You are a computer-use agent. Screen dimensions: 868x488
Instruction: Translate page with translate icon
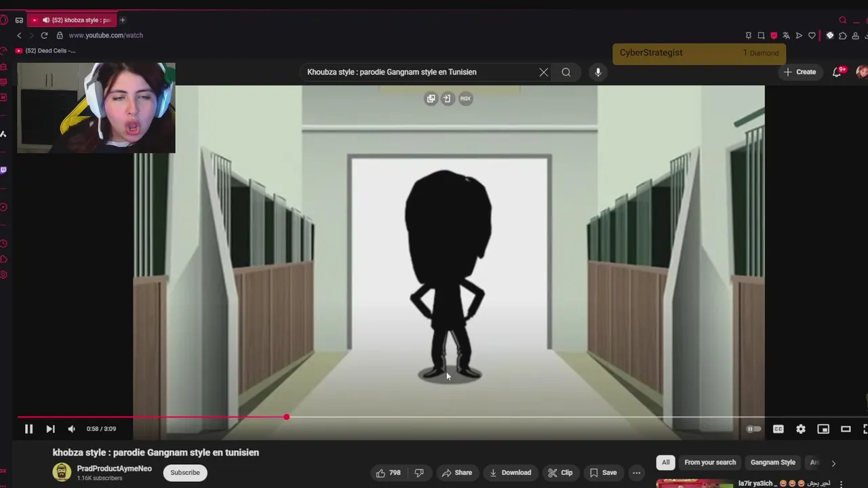click(786, 35)
